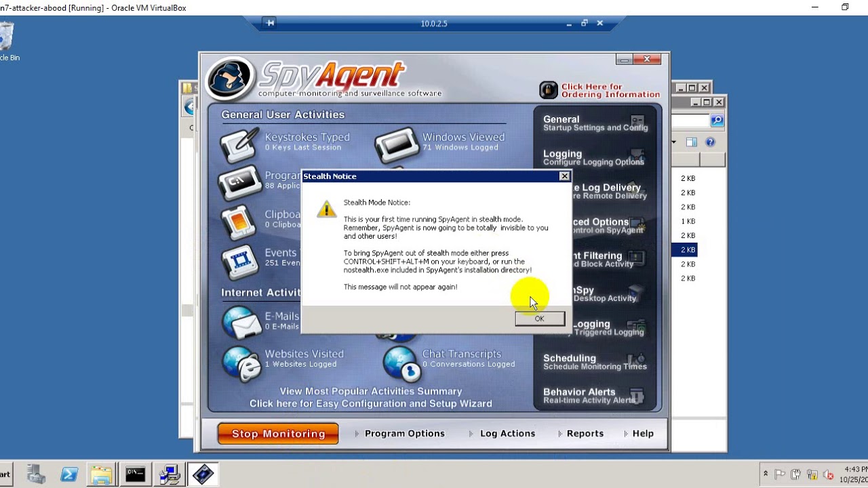Image resolution: width=868 pixels, height=488 pixels.
Task: Open File Explorer folder taskbar icon
Action: point(102,474)
